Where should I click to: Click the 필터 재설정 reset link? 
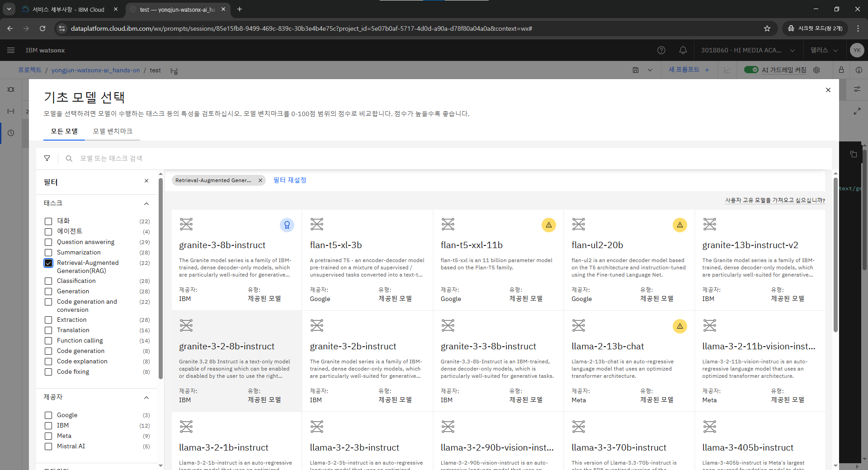click(x=290, y=180)
